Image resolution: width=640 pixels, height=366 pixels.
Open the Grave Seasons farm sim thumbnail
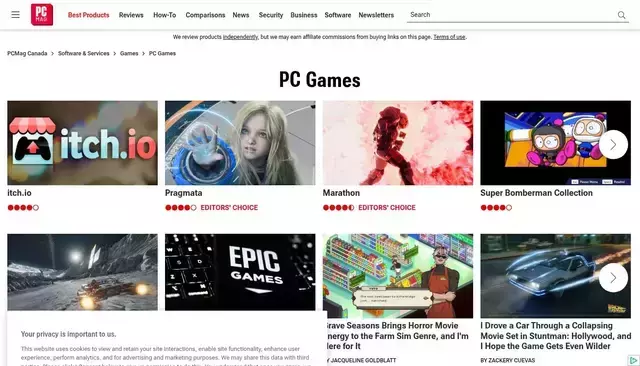click(398, 276)
